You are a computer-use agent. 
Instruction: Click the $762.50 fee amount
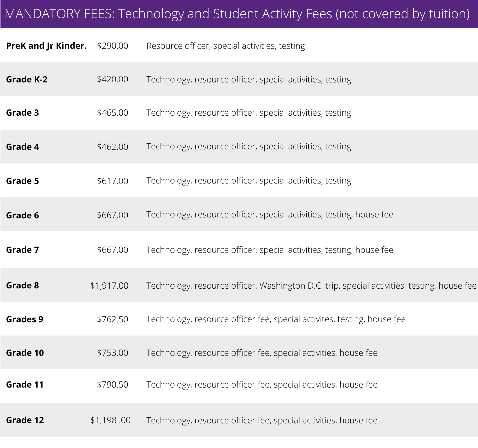[x=113, y=319]
